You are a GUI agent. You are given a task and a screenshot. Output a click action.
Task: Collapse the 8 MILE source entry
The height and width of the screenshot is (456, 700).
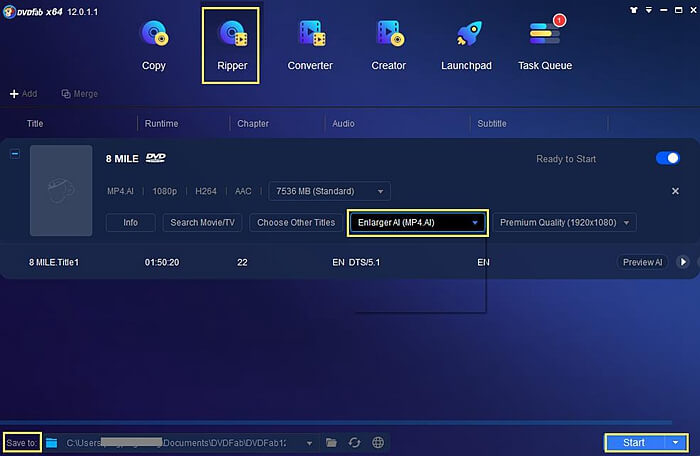[15, 154]
